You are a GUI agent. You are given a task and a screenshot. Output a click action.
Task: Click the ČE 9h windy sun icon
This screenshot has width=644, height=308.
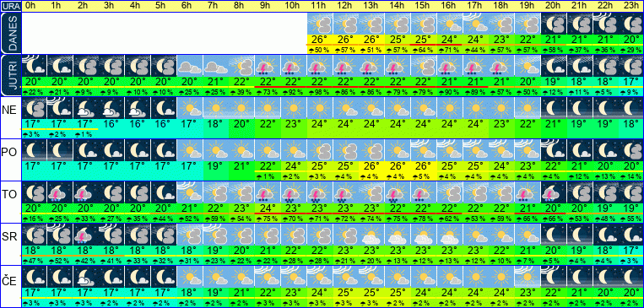[268, 277]
